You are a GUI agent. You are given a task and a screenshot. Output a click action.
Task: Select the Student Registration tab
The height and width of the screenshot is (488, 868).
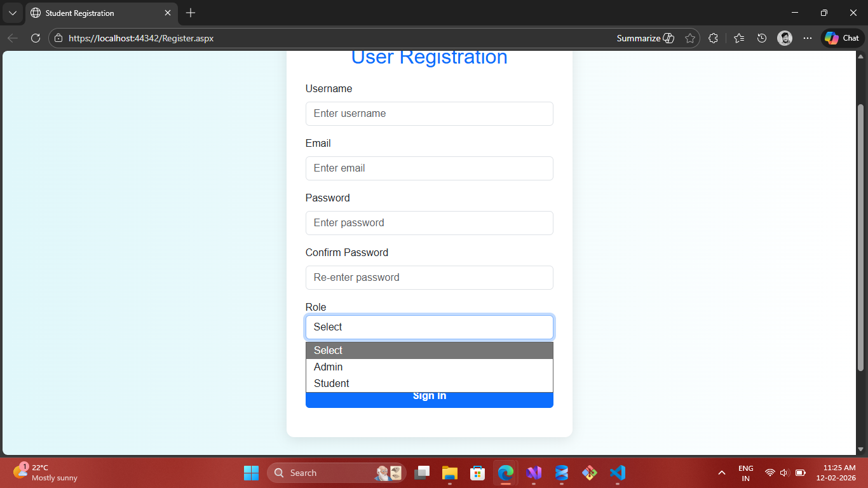click(95, 13)
